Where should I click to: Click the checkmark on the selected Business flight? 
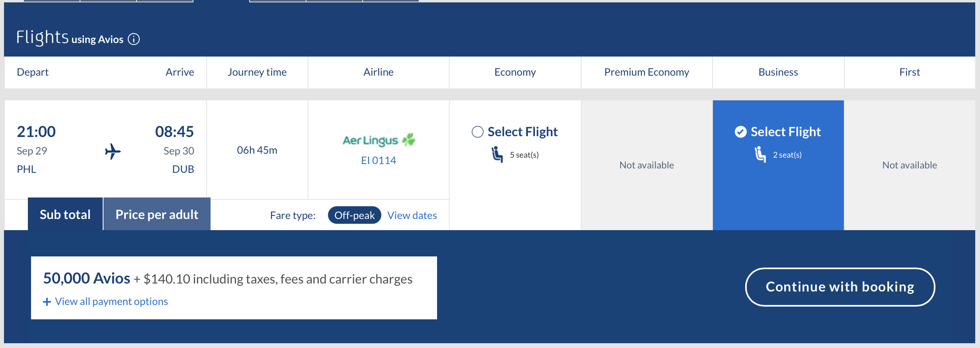[740, 131]
